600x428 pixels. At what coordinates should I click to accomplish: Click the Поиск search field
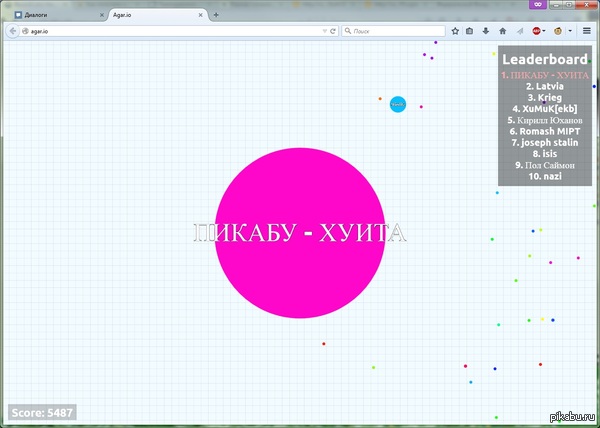[394, 31]
